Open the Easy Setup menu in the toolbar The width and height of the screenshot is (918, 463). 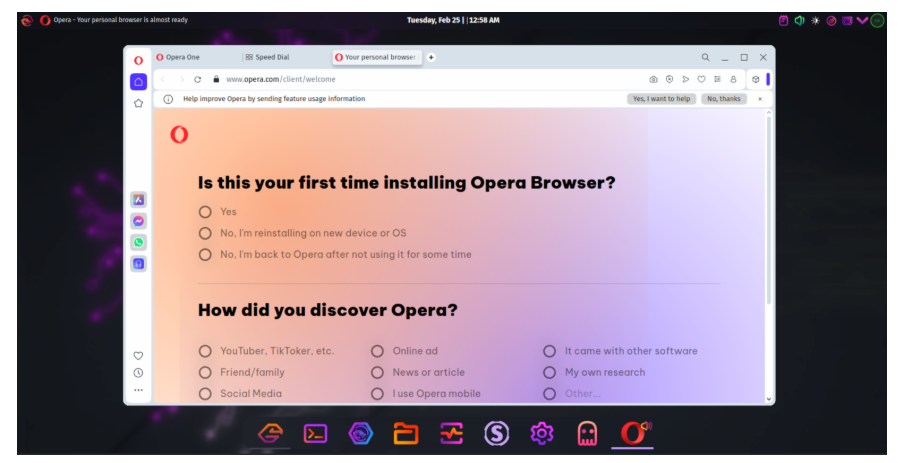tap(717, 79)
